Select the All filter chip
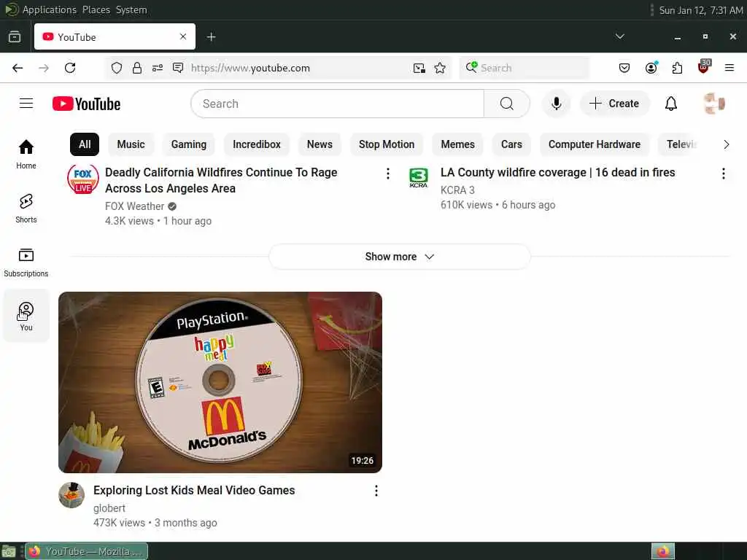The height and width of the screenshot is (560, 747). [85, 144]
